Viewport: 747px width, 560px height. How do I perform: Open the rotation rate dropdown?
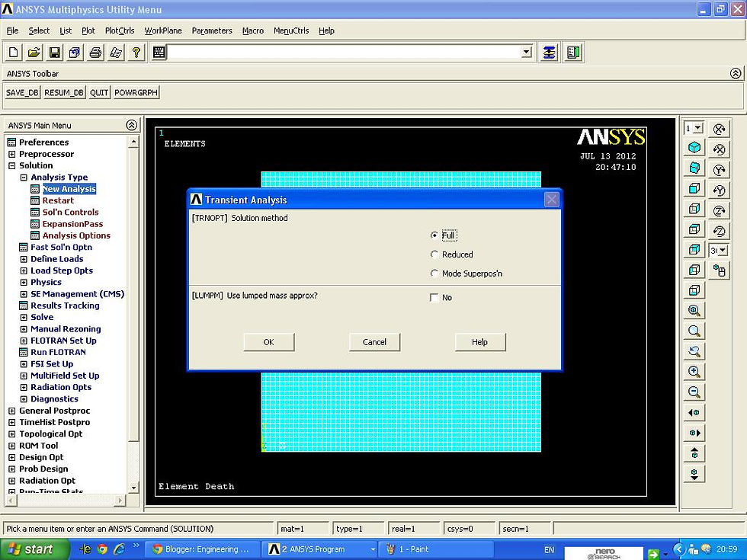[723, 251]
